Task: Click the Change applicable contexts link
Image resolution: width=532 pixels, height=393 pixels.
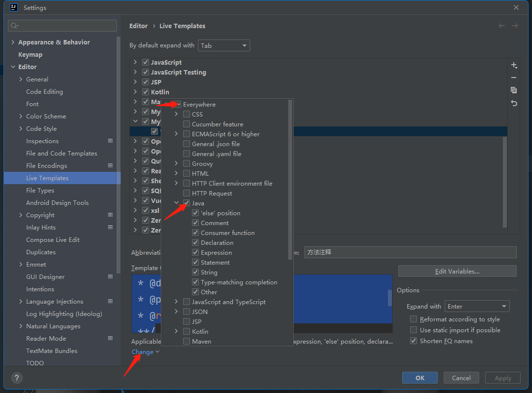Action: point(143,352)
